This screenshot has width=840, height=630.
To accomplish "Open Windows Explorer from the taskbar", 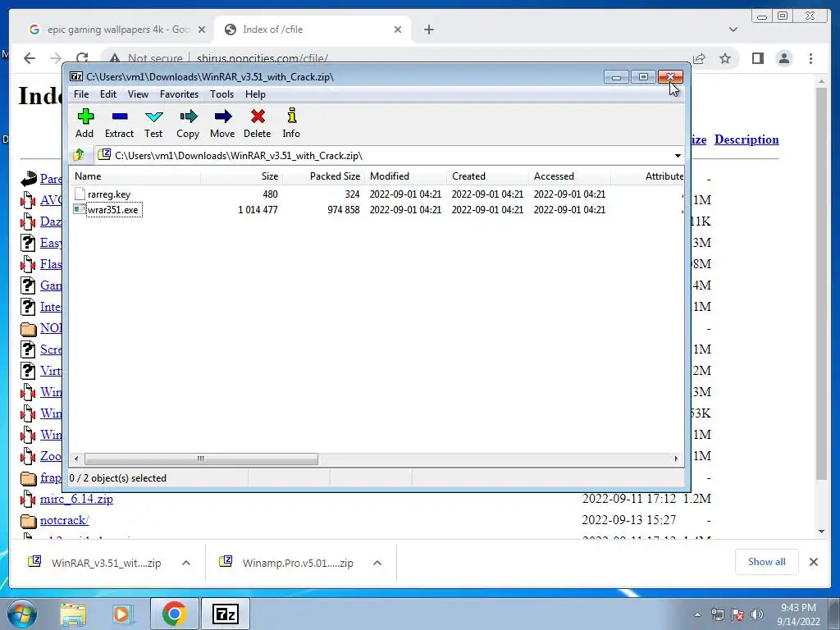I will tap(73, 614).
